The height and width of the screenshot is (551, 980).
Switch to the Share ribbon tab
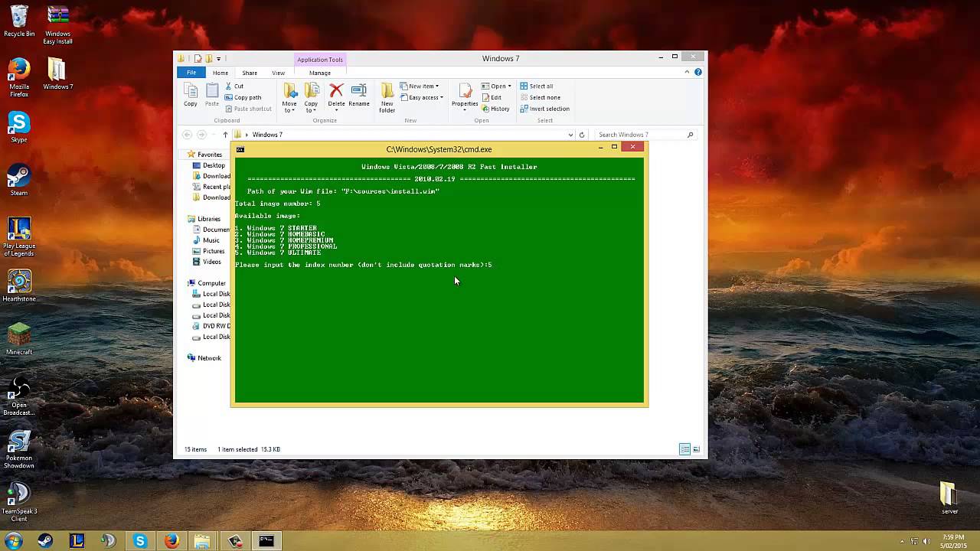click(x=250, y=73)
